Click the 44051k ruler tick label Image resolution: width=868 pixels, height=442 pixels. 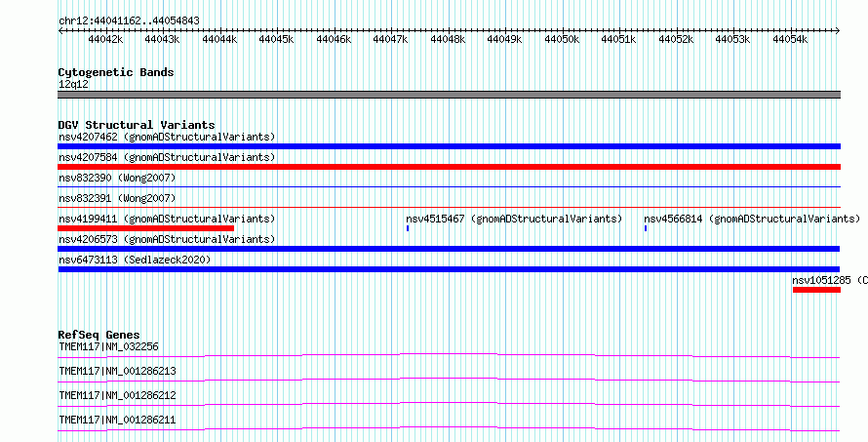coord(619,39)
